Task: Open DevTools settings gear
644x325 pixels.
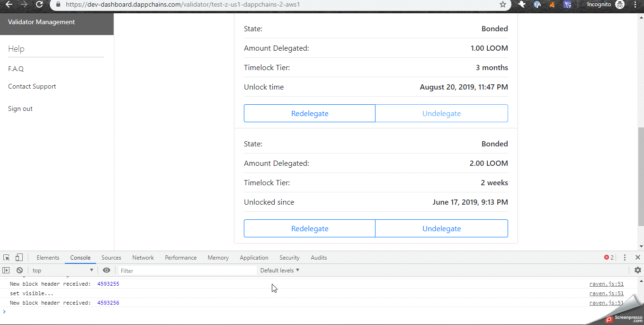Action: click(x=638, y=270)
